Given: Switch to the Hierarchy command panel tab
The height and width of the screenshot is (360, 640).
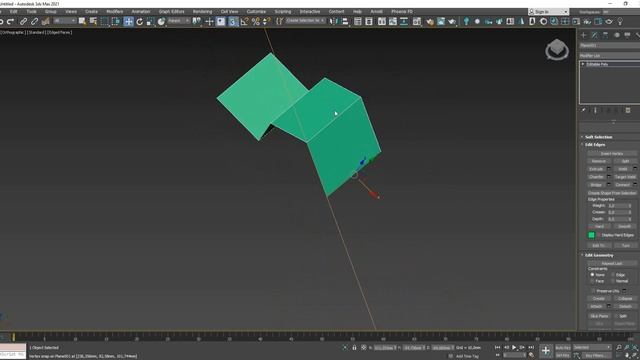Looking at the screenshot, I should (x=605, y=35).
